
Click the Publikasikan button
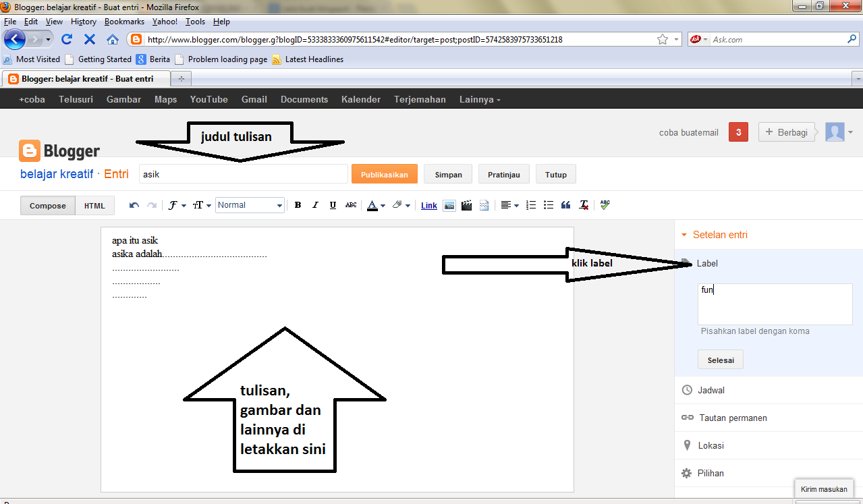point(385,174)
